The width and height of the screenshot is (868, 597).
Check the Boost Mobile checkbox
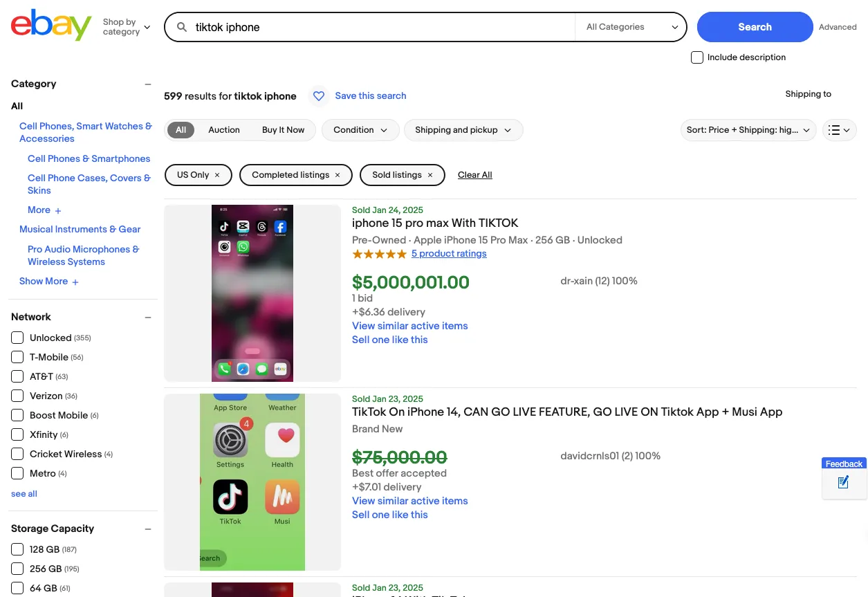17,415
